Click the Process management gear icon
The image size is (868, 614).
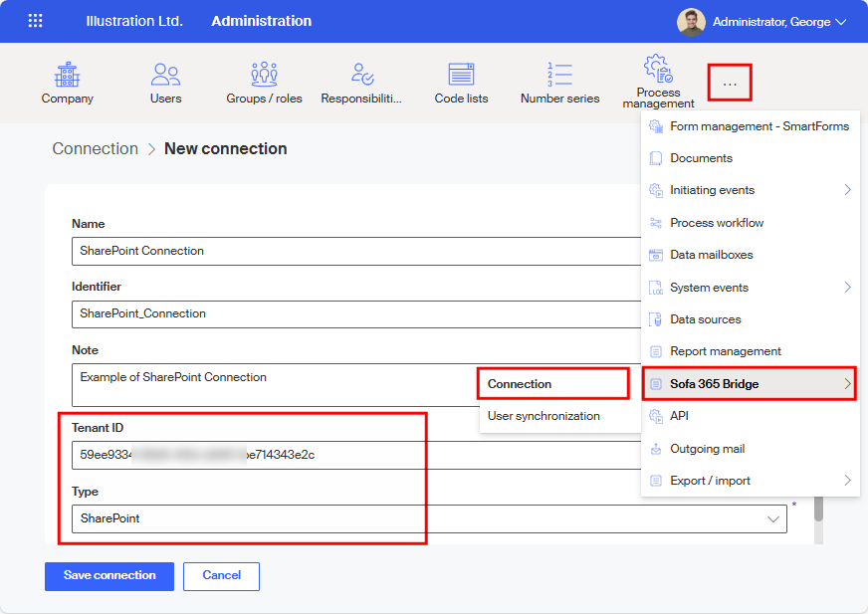(x=657, y=68)
